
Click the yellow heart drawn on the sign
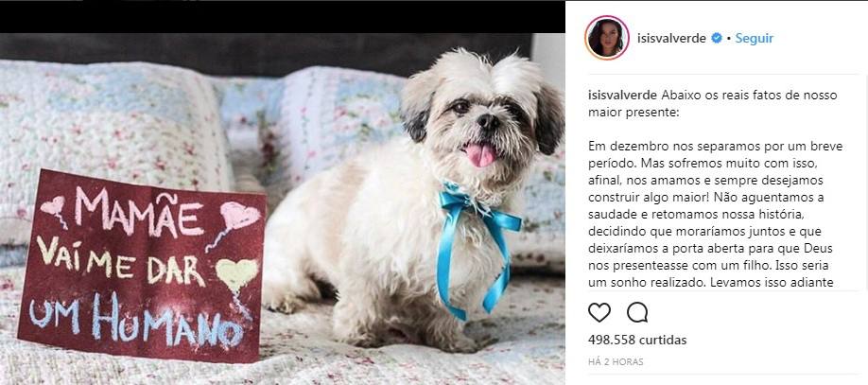click(237, 274)
